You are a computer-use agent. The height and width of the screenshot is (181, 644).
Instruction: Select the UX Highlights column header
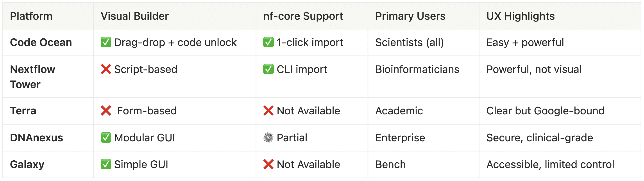(x=521, y=16)
